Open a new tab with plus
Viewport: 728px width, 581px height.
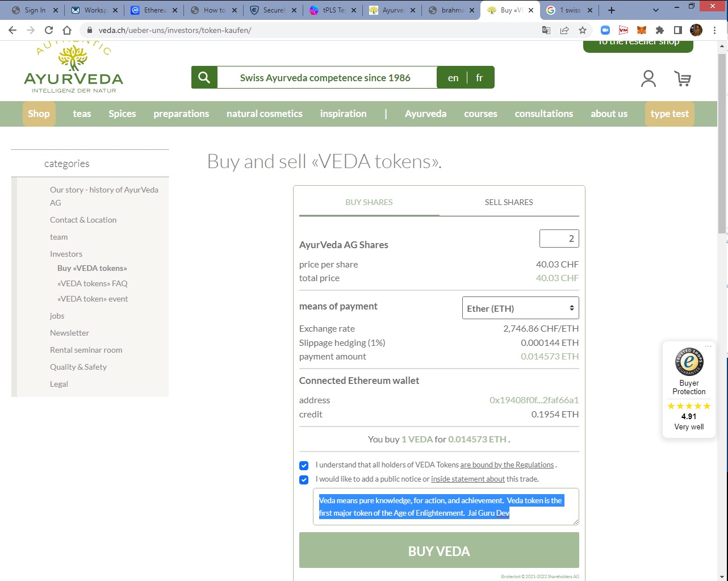tap(612, 10)
